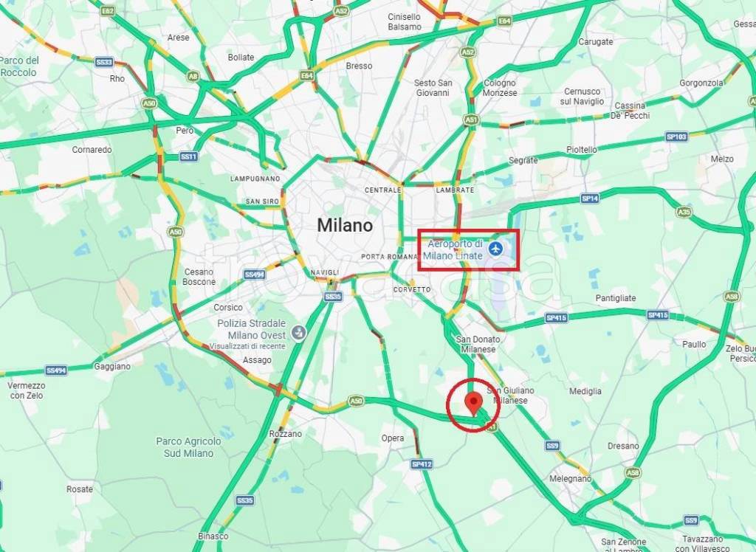The image size is (756, 552).
Task: Select the Aeroporto di Milano Linate label
Action: (453, 249)
